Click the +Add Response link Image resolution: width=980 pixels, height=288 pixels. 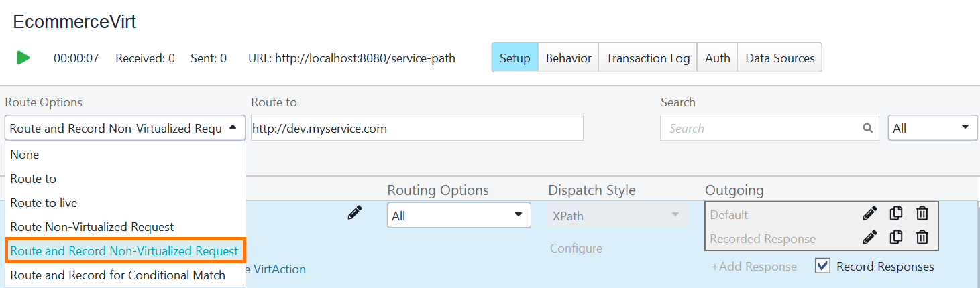click(754, 267)
